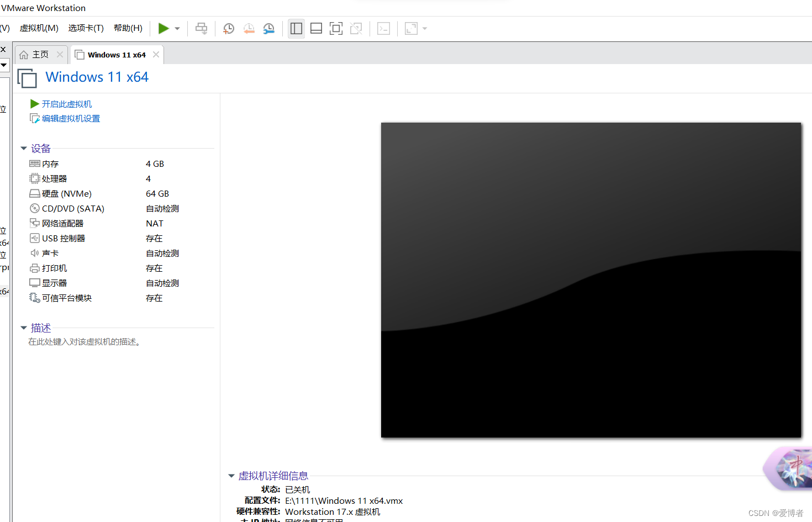
Task: Click the full screen mode icon
Action: 336,29
